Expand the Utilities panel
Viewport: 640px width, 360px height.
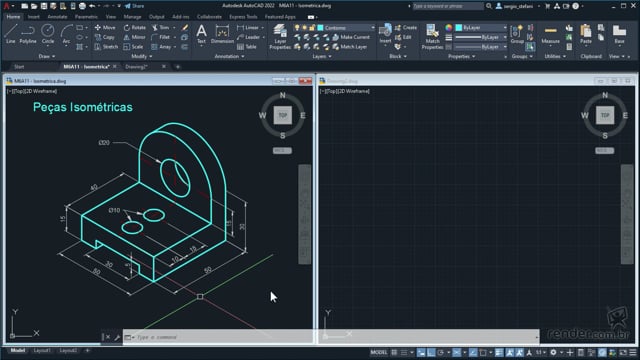pos(555,56)
